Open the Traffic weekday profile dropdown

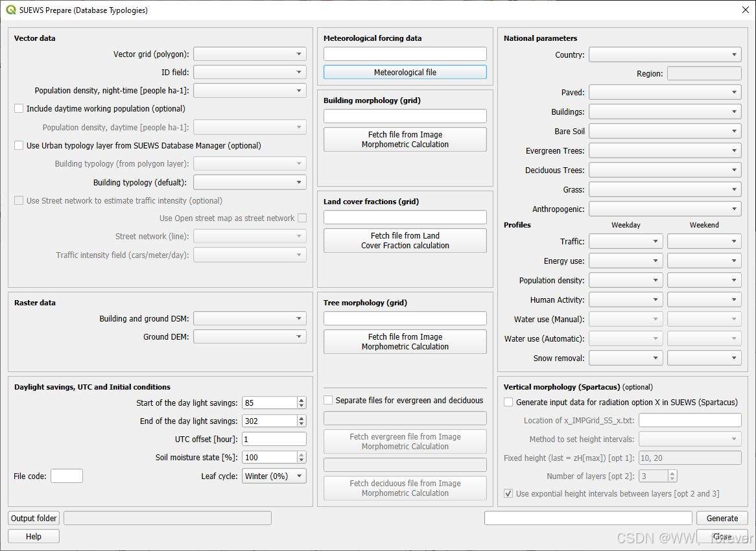click(x=626, y=241)
